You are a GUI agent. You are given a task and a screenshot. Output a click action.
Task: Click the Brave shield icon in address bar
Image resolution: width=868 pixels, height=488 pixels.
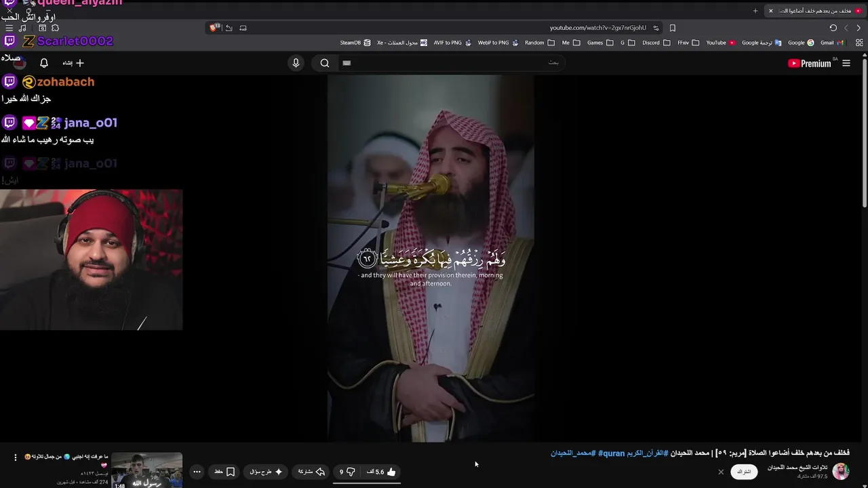(x=215, y=28)
